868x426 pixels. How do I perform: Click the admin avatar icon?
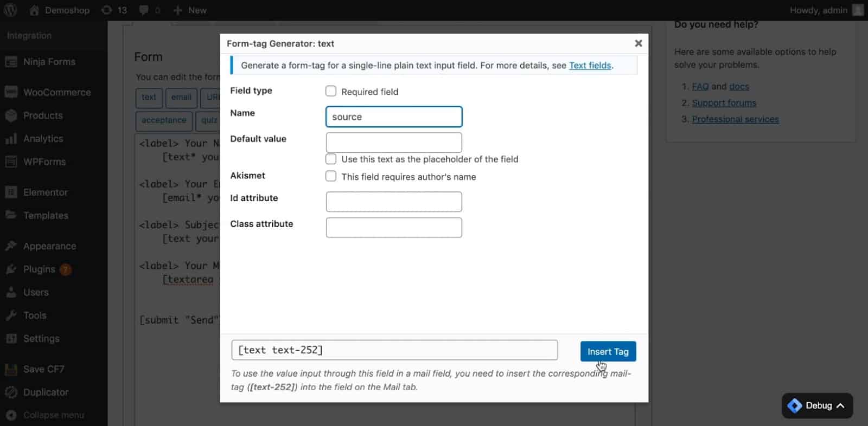pos(858,10)
